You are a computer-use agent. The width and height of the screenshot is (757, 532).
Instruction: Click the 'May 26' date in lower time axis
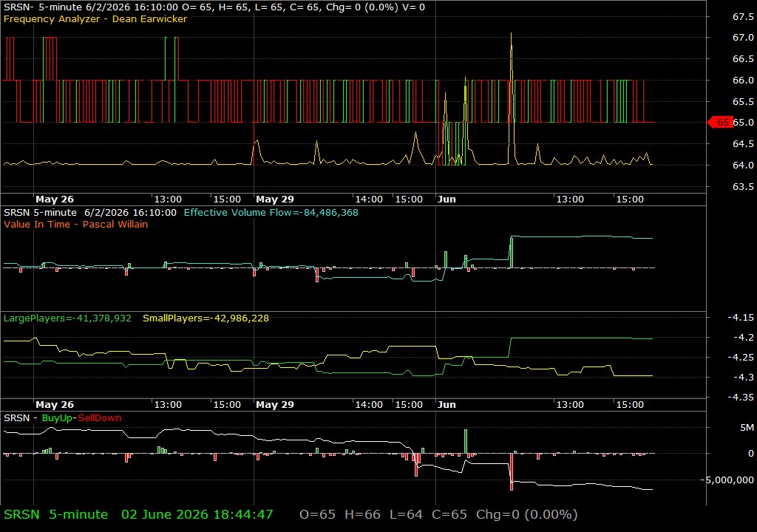(55, 405)
